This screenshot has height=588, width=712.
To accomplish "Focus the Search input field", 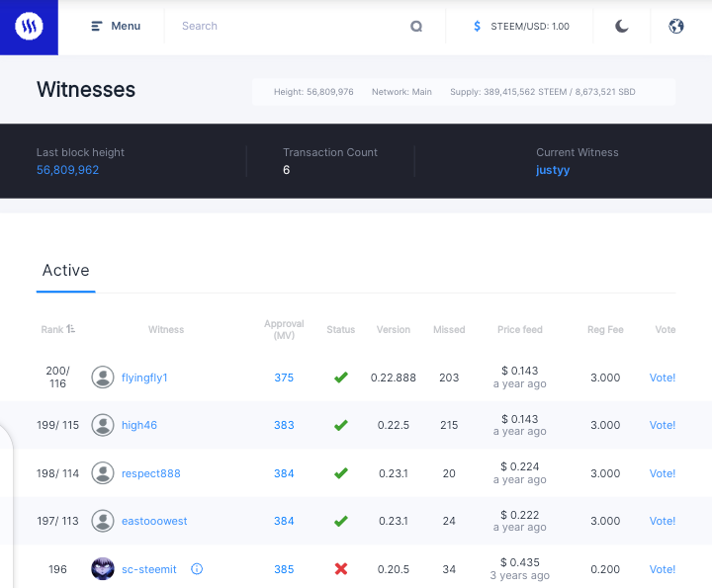I will (x=291, y=27).
